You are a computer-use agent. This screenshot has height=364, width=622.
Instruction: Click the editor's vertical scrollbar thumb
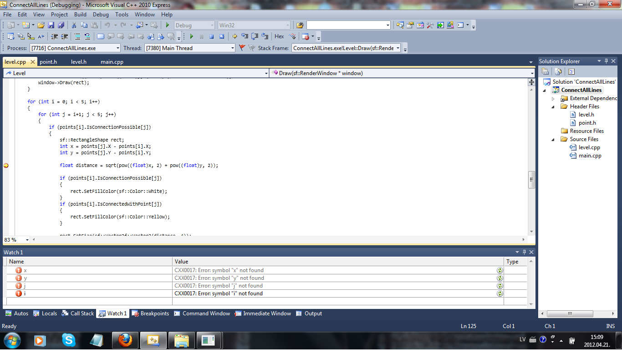[531, 180]
